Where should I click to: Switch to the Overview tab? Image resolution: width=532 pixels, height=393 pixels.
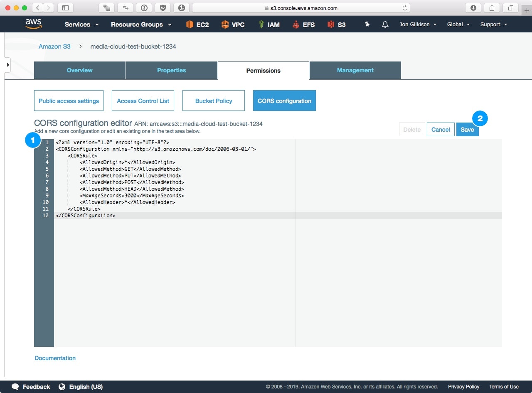pos(80,70)
